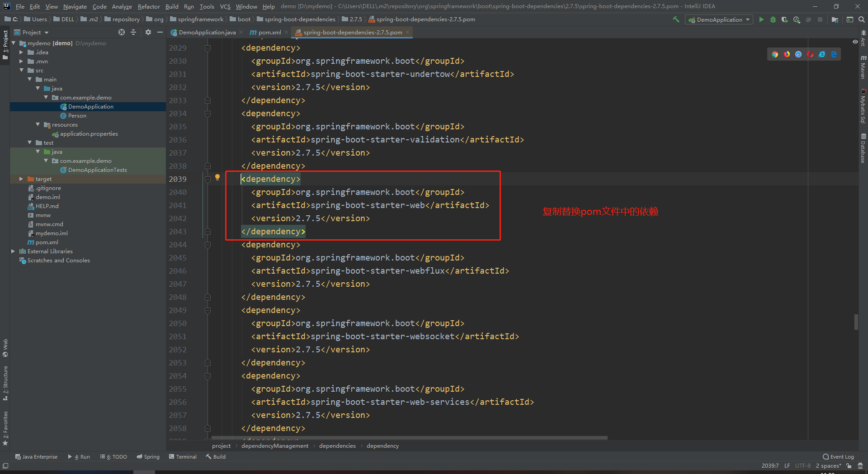Click the locate-current-file target icon in Project panel
This screenshot has width=868, height=474.
(x=121, y=32)
